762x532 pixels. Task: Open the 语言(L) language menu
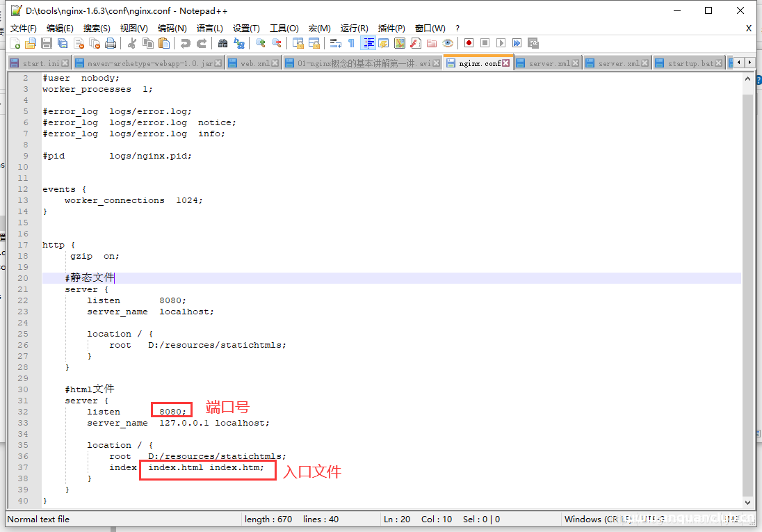point(209,28)
